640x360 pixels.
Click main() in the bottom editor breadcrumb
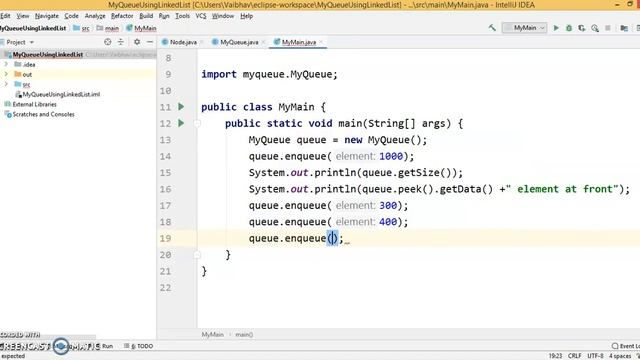[244, 334]
